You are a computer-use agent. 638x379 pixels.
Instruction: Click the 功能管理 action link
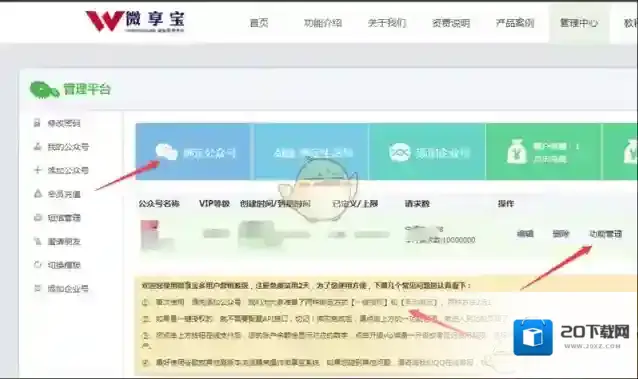click(605, 234)
